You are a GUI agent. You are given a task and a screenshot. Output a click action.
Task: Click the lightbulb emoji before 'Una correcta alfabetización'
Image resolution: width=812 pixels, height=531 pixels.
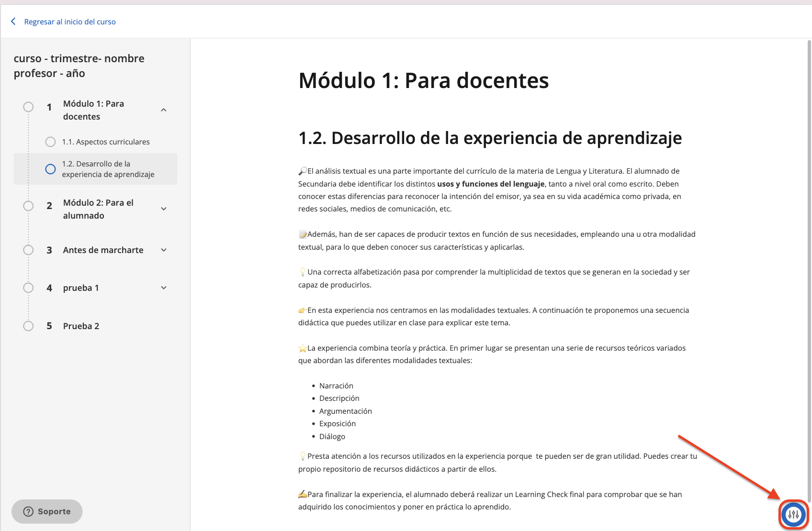coord(303,272)
